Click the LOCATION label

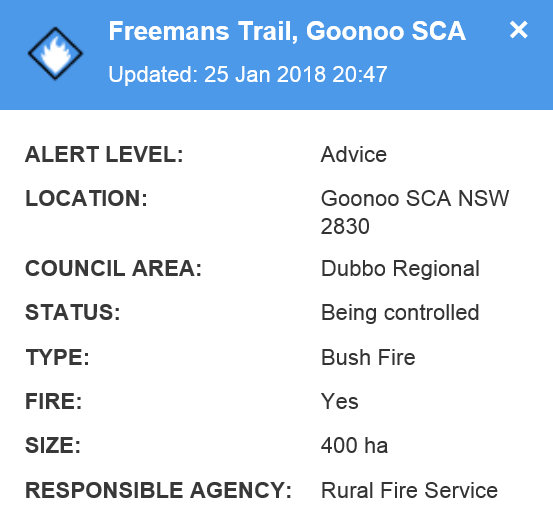86,198
